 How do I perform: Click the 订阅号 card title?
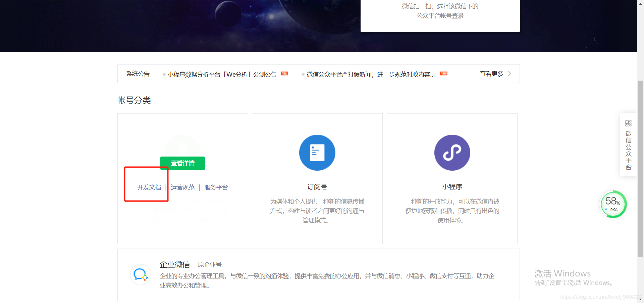(317, 187)
